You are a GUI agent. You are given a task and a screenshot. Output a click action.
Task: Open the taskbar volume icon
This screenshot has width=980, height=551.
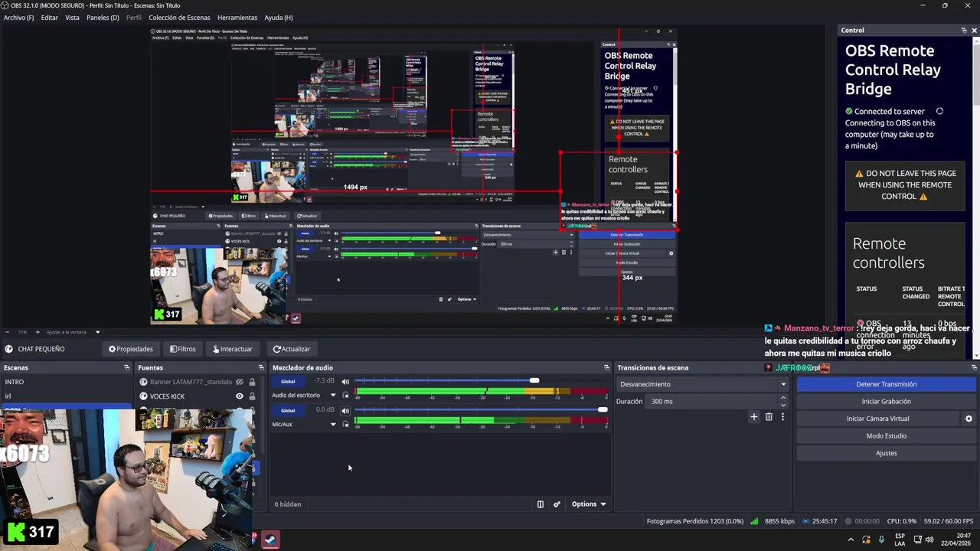pos(929,540)
